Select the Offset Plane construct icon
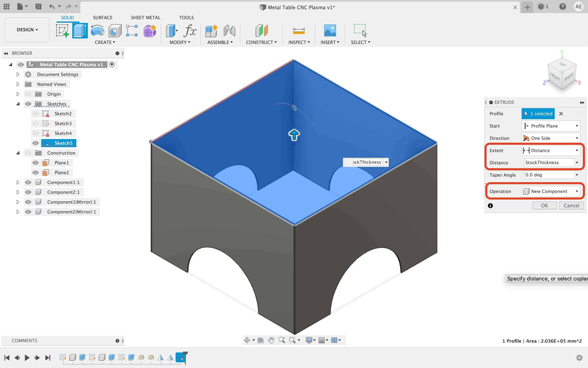 point(262,31)
